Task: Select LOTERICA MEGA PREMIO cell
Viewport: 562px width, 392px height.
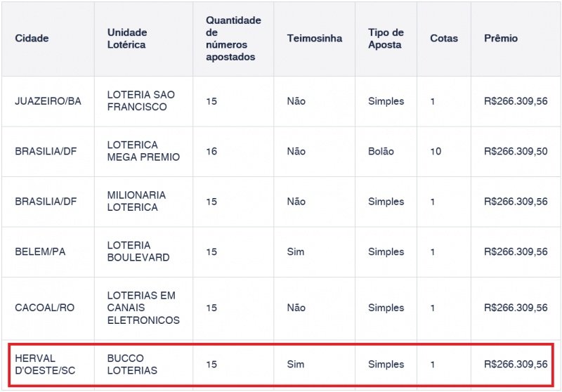Action: [143, 151]
